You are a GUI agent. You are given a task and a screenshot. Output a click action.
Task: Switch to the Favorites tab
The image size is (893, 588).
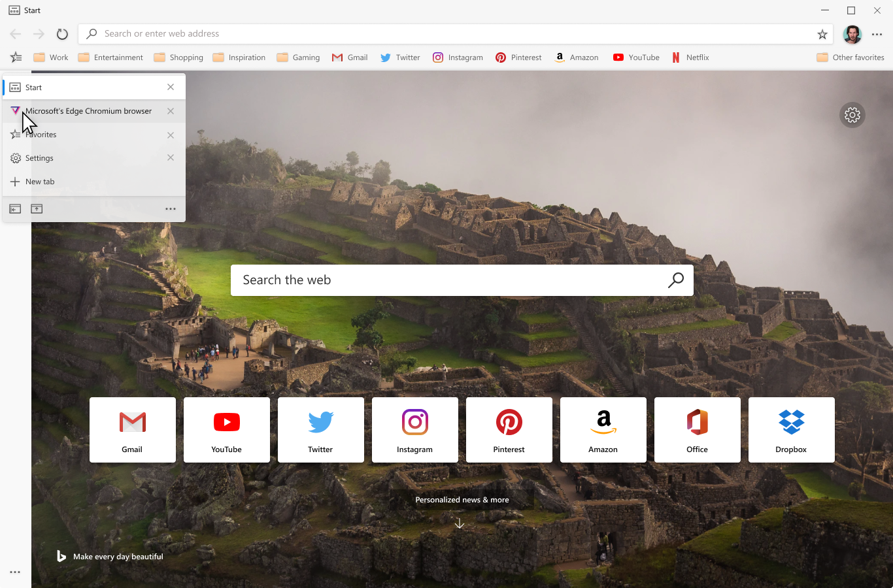[94, 135]
